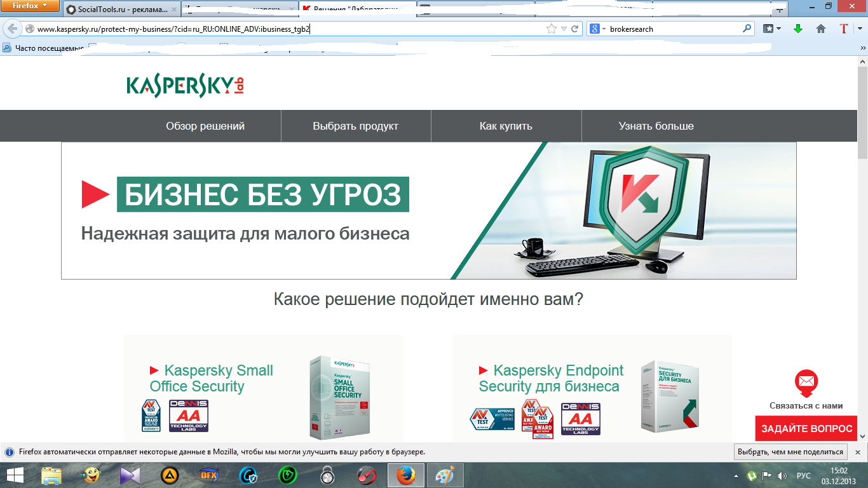Open the 'Узнать больше' menu item
The image size is (868, 488).
[x=656, y=126]
